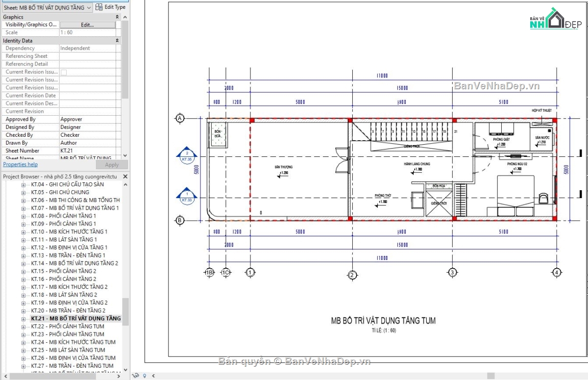Select KT.25 - MB LÁT SÀN TẦNG TUM sheet
The image size is (588, 380).
click(x=68, y=350)
